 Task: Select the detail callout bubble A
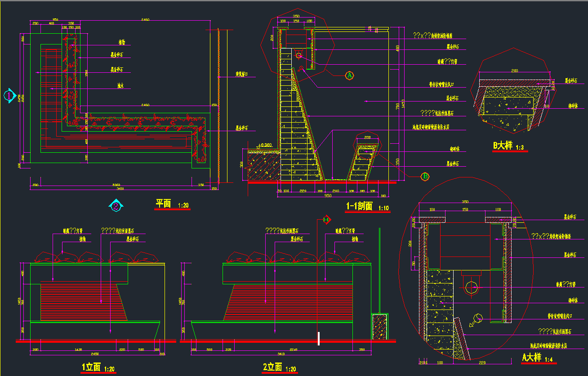tap(349, 75)
